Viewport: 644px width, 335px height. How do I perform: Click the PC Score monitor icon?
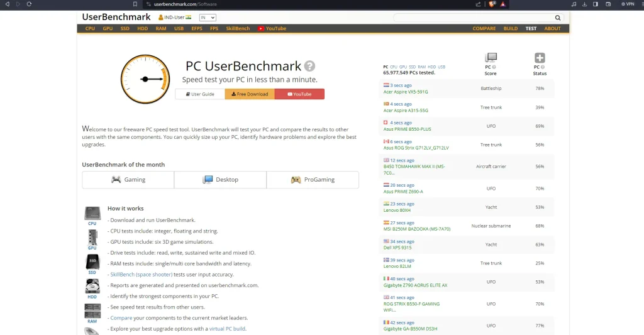coord(491,57)
